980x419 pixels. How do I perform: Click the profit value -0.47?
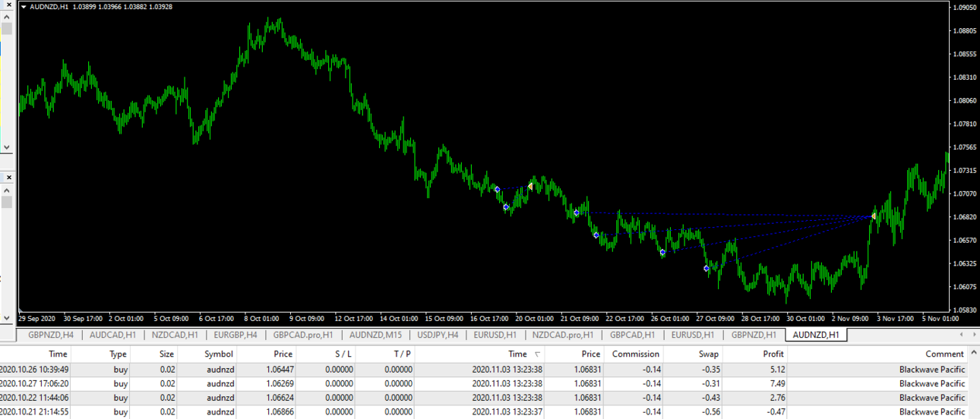pos(775,412)
